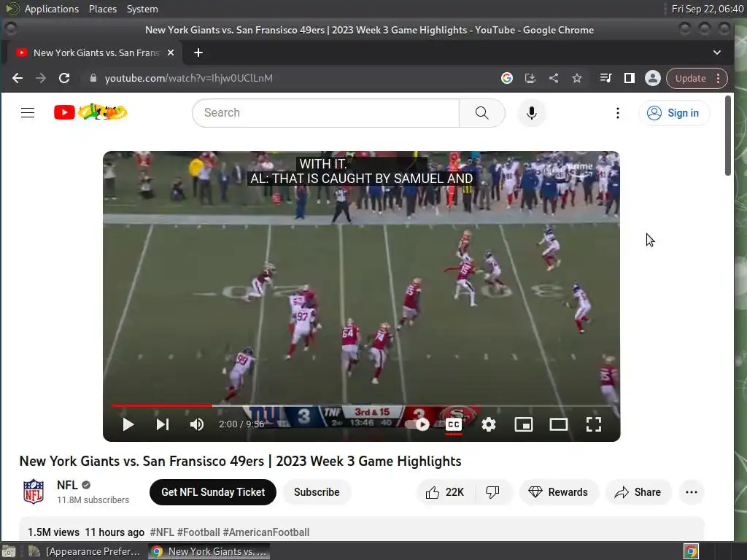
Task: Open the YouTube hamburger guide menu
Action: pos(28,113)
